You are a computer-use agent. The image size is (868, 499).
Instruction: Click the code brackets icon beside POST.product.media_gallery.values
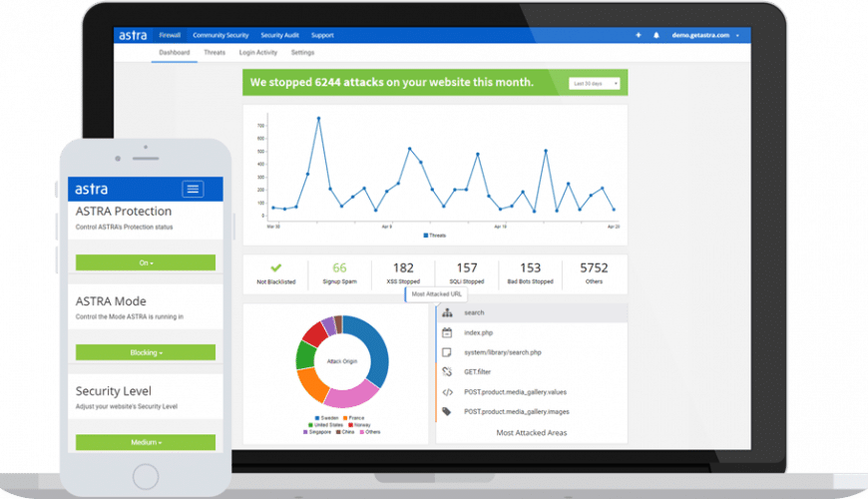click(x=447, y=391)
